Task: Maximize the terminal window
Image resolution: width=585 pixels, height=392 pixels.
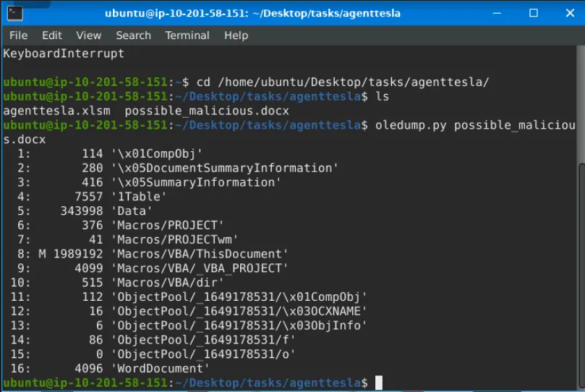Action: point(533,13)
